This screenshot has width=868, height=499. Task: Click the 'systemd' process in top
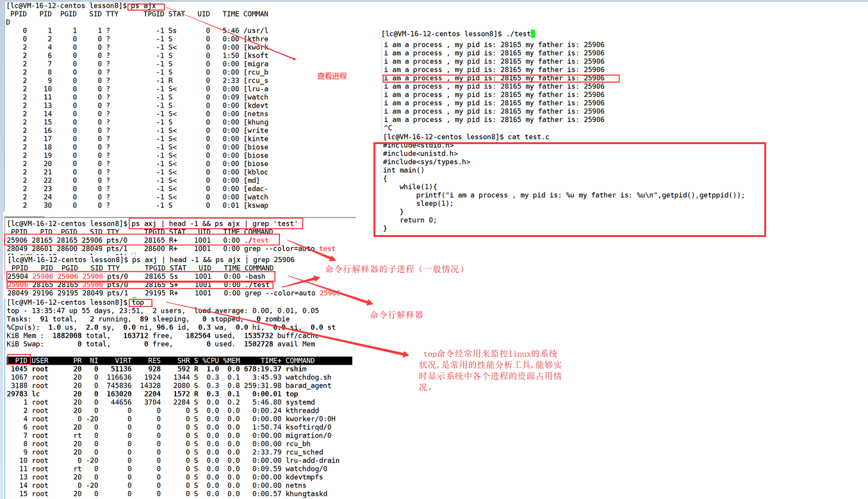[300, 402]
